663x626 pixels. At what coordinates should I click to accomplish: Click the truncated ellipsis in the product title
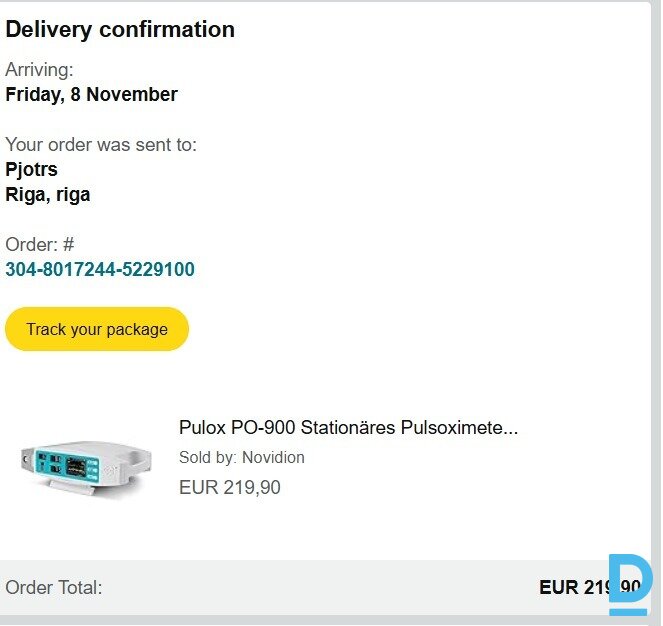coord(511,429)
